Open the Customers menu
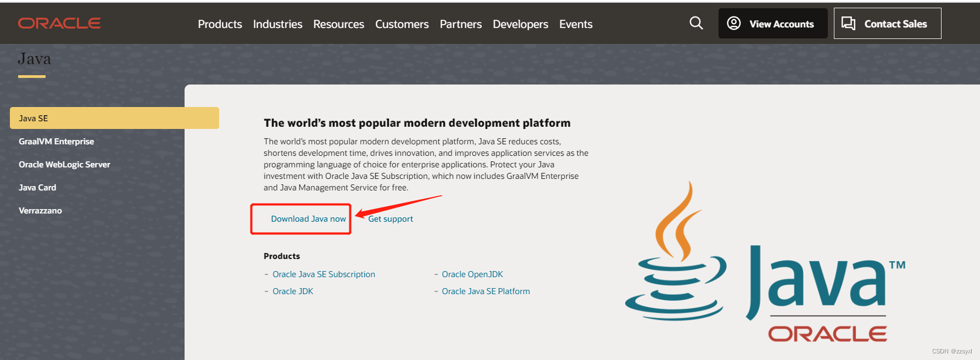Viewport: 980px width, 360px height. pyautogui.click(x=402, y=24)
